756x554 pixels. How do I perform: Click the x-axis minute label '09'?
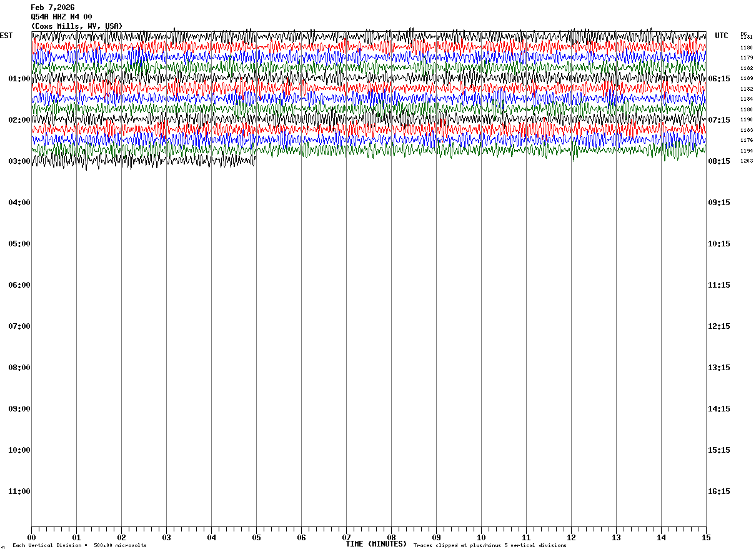point(436,537)
